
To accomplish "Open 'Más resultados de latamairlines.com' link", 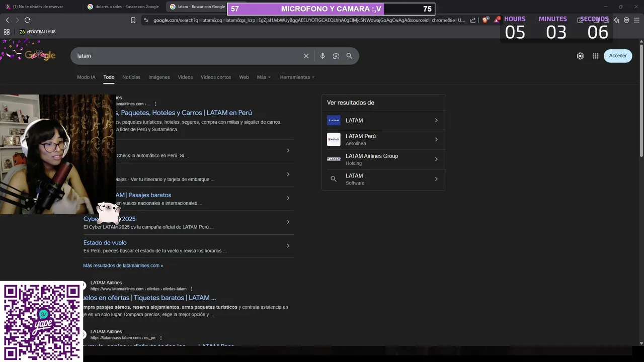I will click(x=123, y=265).
